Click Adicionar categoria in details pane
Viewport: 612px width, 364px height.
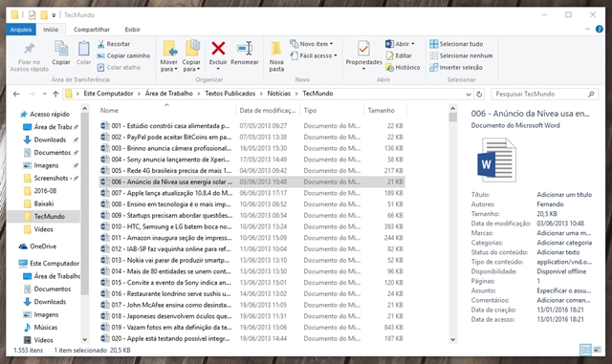[564, 243]
